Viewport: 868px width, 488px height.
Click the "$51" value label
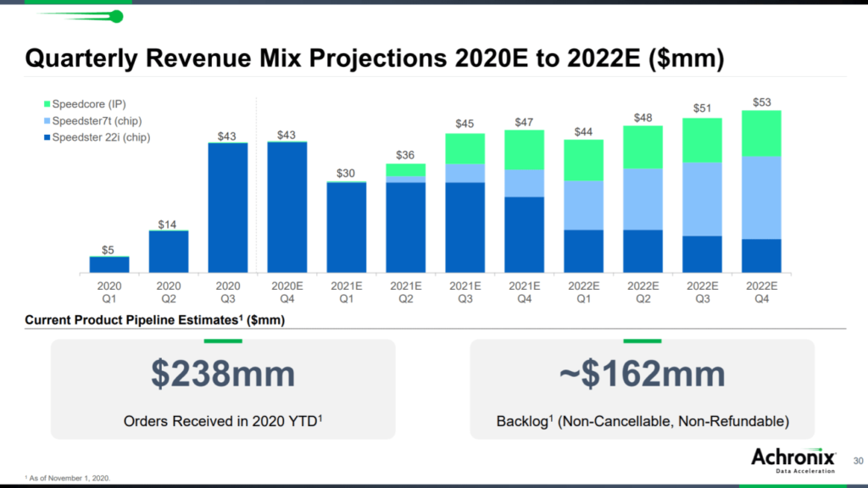pyautogui.click(x=703, y=108)
